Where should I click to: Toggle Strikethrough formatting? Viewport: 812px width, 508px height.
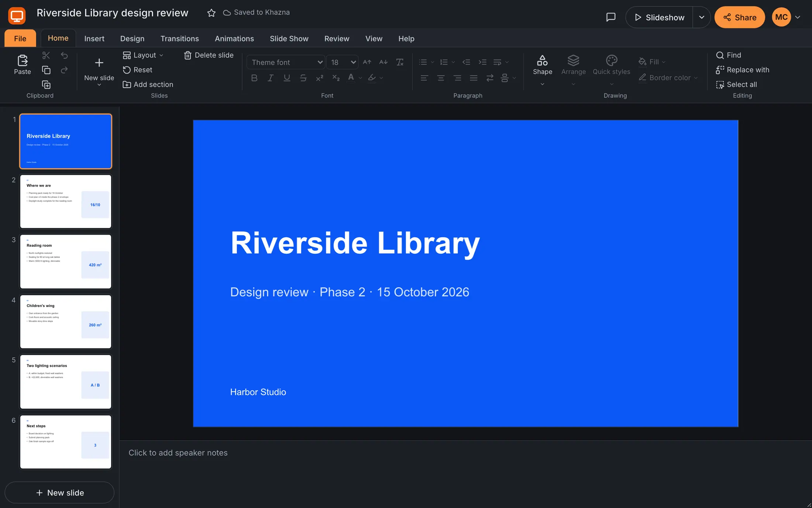pyautogui.click(x=303, y=78)
